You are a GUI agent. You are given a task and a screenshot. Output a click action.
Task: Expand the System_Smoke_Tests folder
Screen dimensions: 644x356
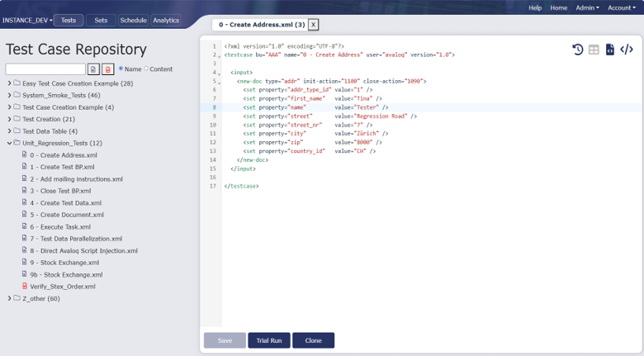9,95
